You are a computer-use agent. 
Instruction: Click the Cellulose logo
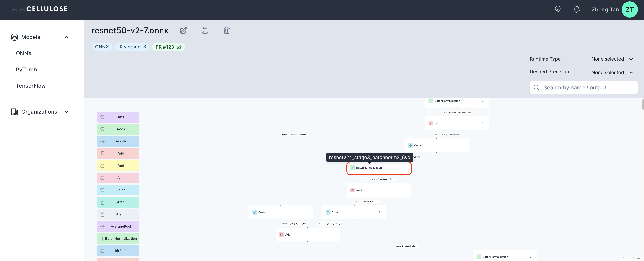pyautogui.click(x=40, y=9)
